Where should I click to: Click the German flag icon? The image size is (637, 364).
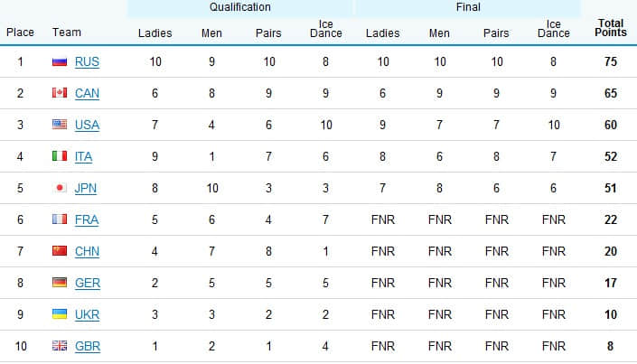click(60, 283)
